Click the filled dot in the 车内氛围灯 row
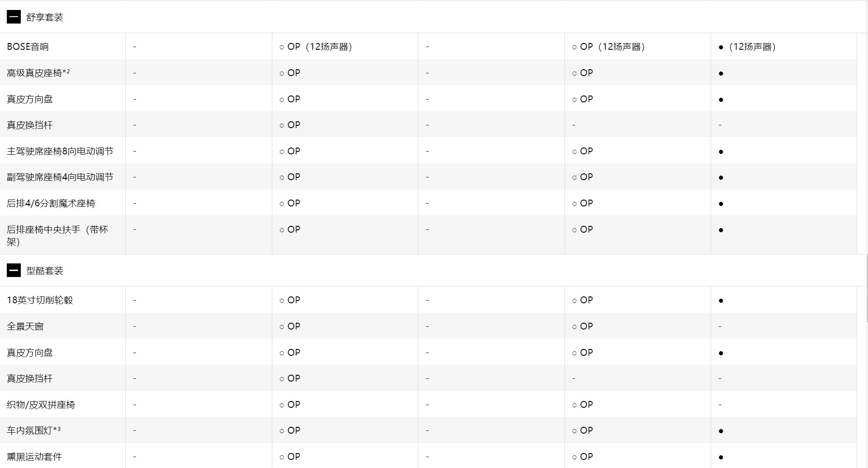Image resolution: width=868 pixels, height=468 pixels. coord(721,431)
